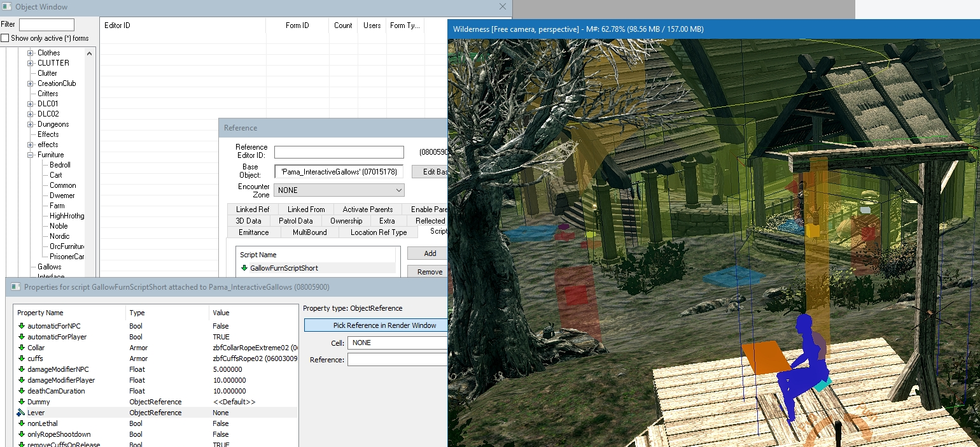Switch to the Linked From tab
The width and height of the screenshot is (980, 447).
point(306,209)
